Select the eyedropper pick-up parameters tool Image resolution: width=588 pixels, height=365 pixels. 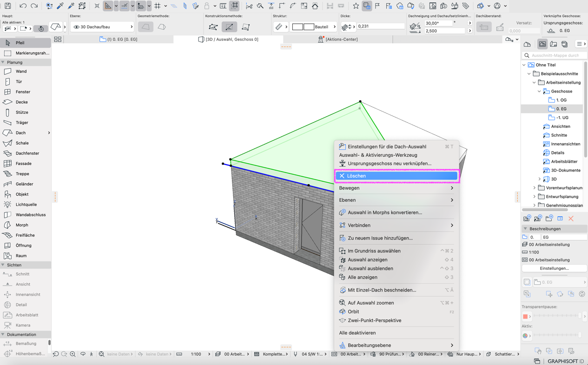coord(60,6)
